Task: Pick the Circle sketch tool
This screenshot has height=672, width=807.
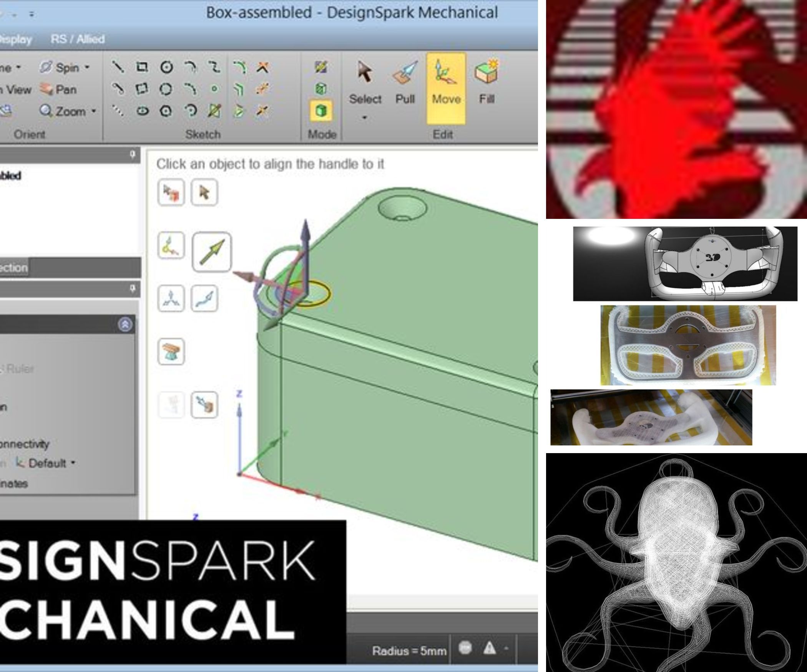Action: pyautogui.click(x=166, y=68)
